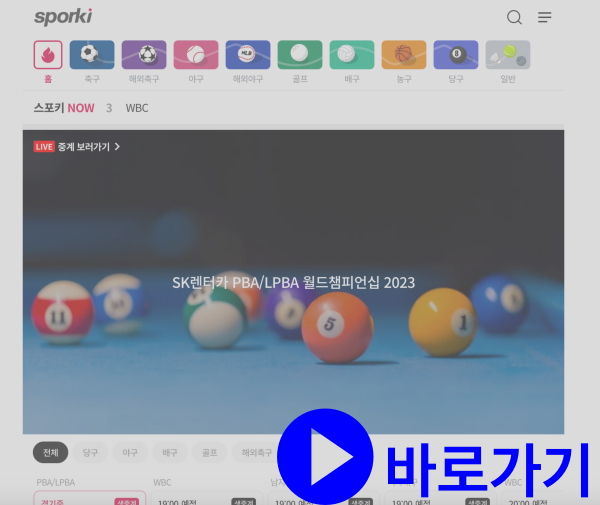Select the 야구 filter tab
This screenshot has width=600, height=505.
[130, 453]
